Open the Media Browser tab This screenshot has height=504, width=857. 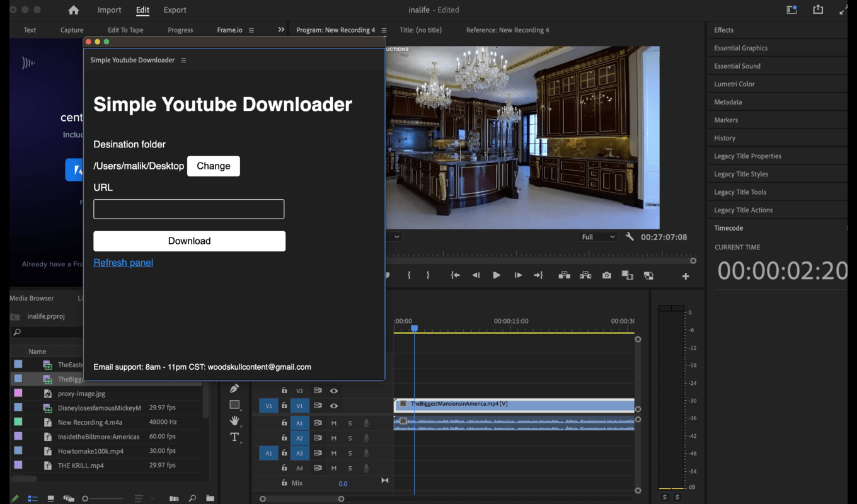pos(32,298)
